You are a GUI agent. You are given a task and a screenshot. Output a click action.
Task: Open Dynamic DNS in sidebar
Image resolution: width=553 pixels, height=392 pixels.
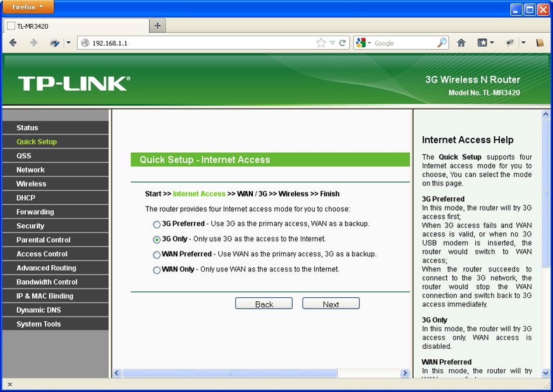pos(56,310)
